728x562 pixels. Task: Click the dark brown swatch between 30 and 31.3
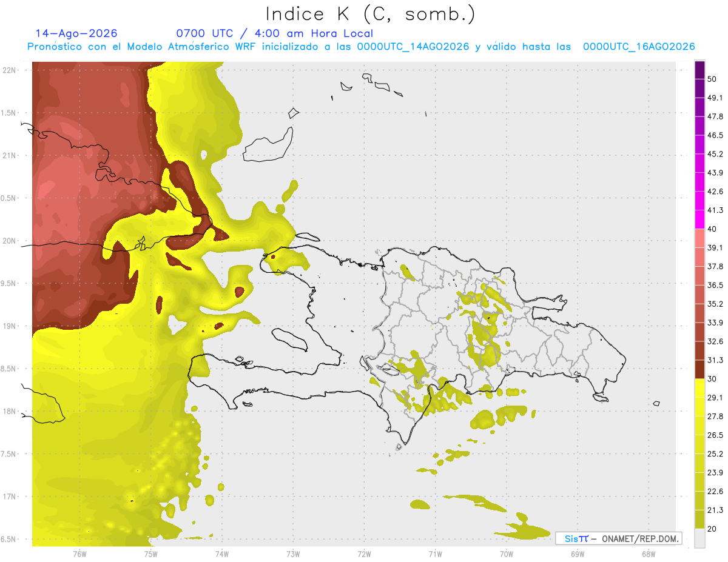[x=700, y=370]
